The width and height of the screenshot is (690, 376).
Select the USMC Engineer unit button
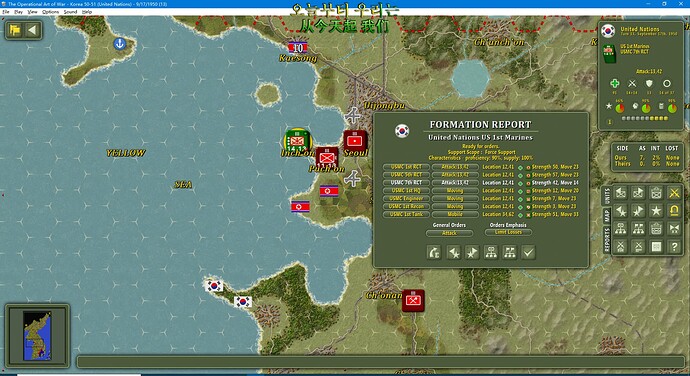coord(406,199)
